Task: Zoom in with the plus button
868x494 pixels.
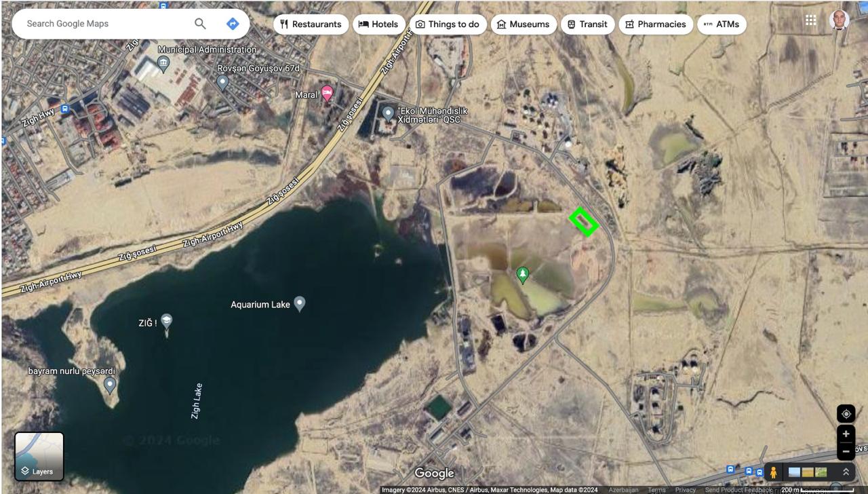Action: [846, 434]
